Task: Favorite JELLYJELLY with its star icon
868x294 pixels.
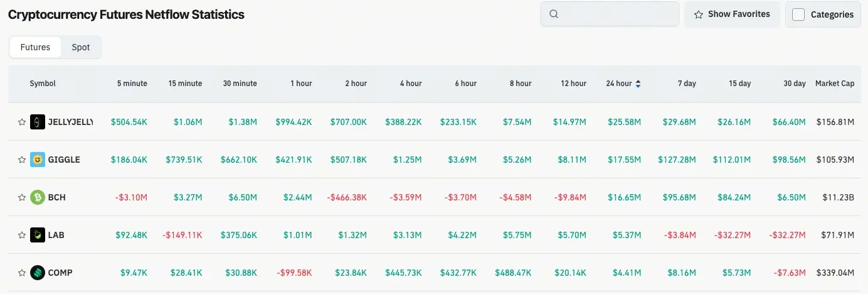Action: 22,122
